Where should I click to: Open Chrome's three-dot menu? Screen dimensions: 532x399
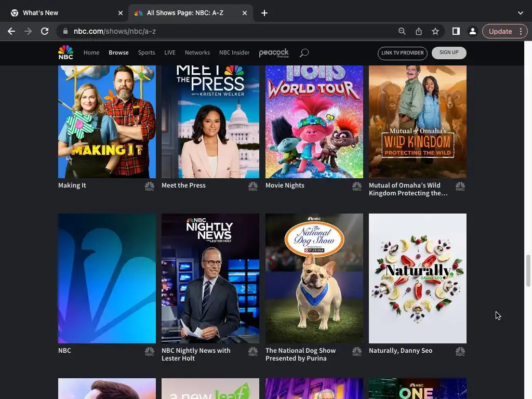521,31
